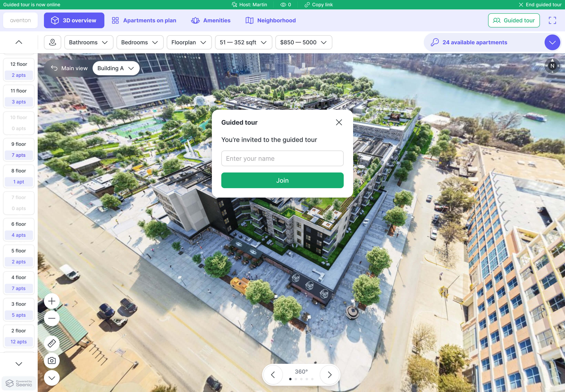Click the ruler measurement tool icon
The width and height of the screenshot is (565, 392).
(x=52, y=343)
